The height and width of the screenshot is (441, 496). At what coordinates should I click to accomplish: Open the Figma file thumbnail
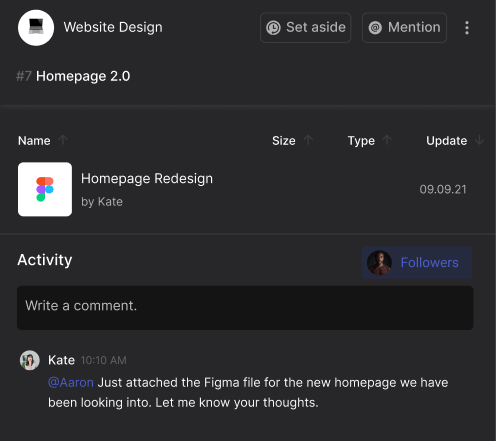click(45, 189)
